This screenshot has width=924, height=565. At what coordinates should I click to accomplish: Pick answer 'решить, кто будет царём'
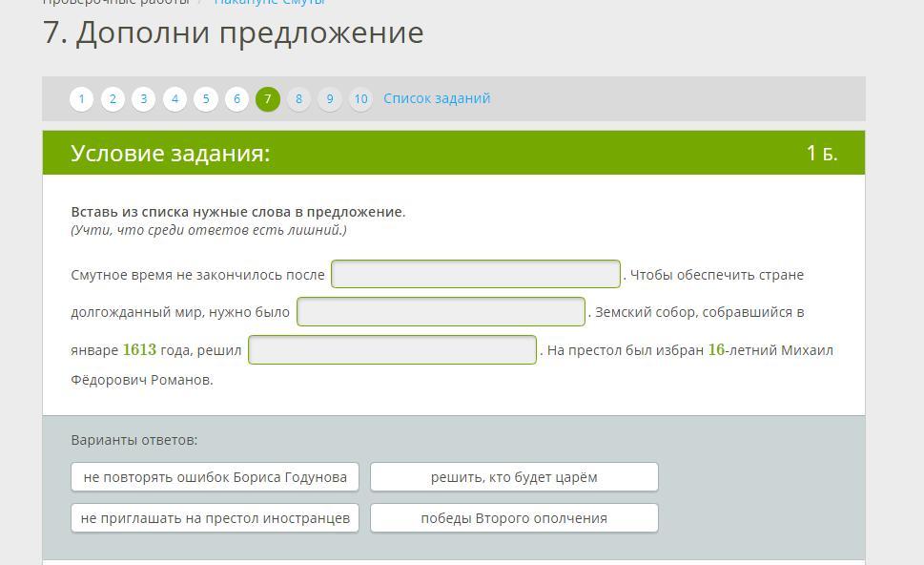(x=514, y=477)
